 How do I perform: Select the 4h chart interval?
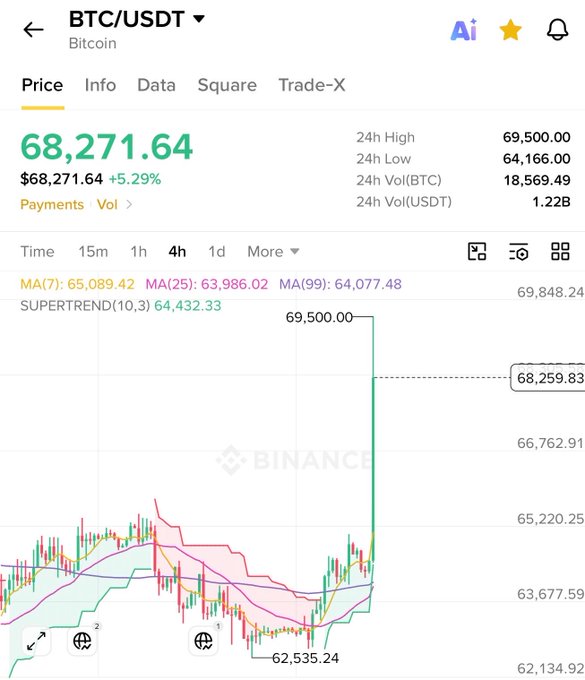[177, 252]
